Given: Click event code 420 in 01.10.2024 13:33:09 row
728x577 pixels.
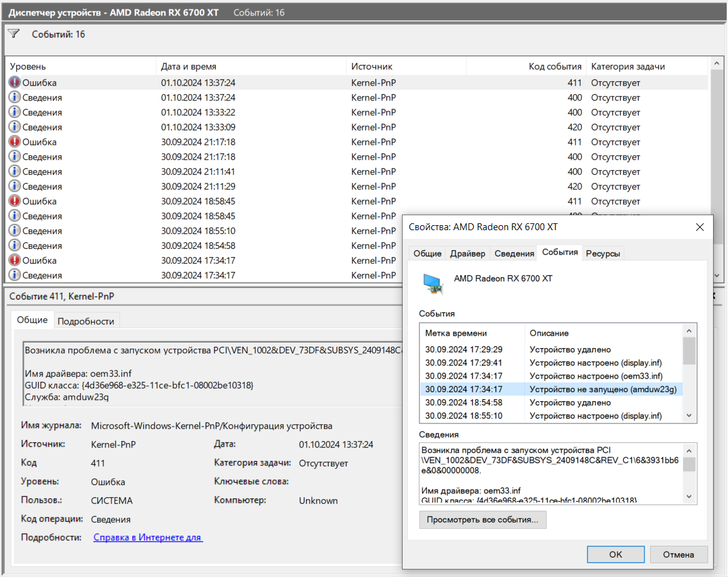Looking at the screenshot, I should (x=574, y=127).
